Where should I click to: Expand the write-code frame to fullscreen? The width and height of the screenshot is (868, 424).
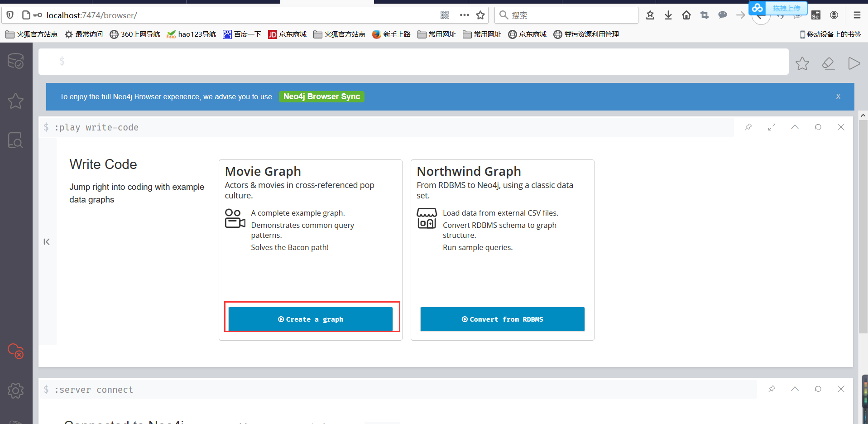point(772,127)
